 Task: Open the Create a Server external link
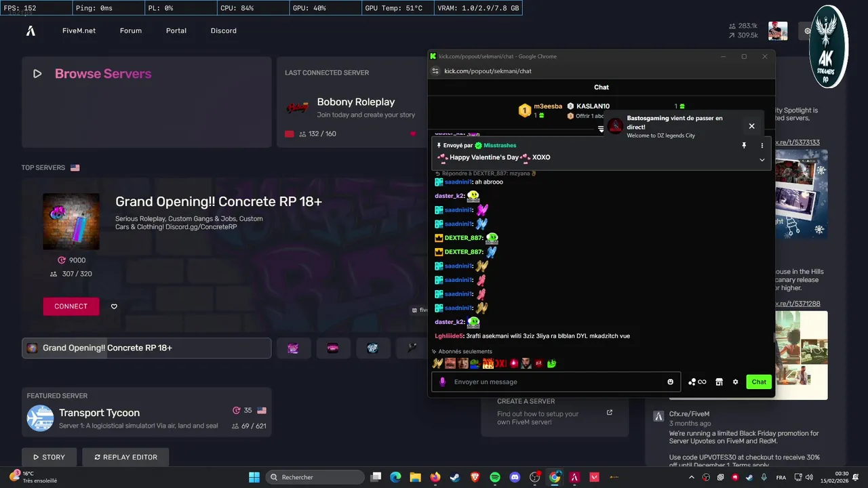pyautogui.click(x=610, y=412)
